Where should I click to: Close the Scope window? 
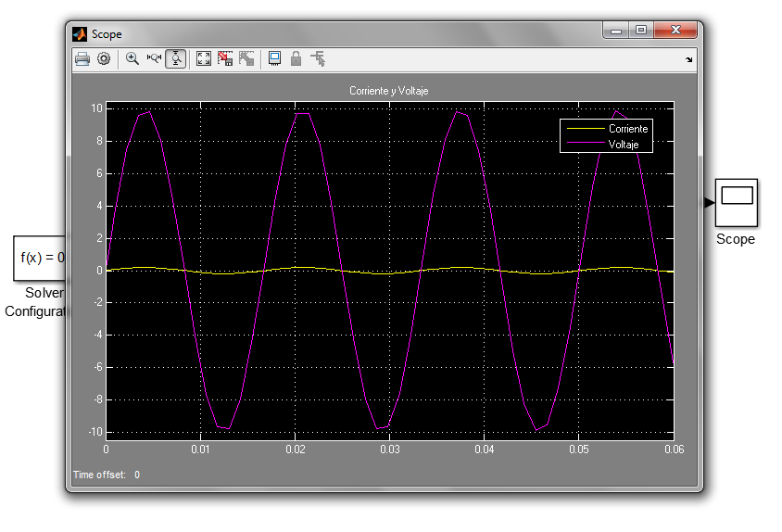coord(675,30)
